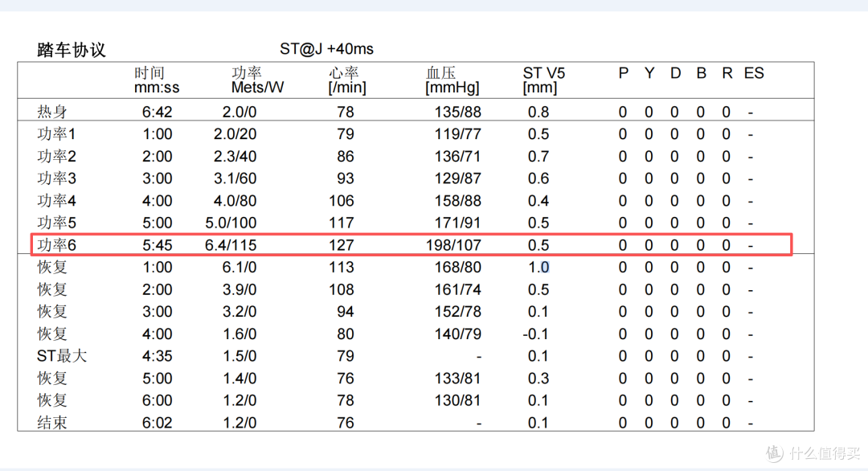
Task: Click the heart rate value 86
Action: tap(346, 157)
